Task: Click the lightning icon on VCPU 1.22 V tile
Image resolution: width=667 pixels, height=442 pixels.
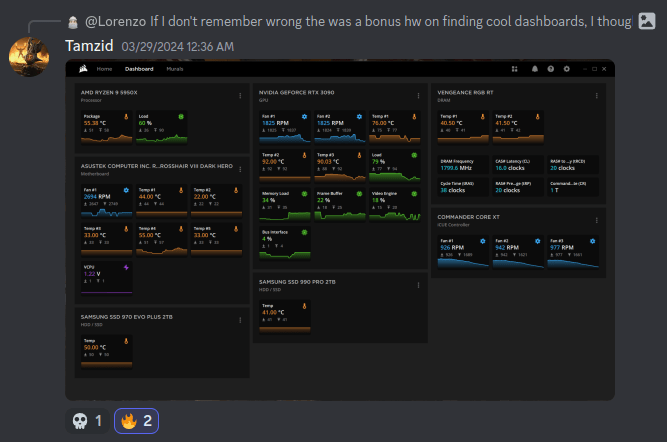Action: (x=126, y=268)
